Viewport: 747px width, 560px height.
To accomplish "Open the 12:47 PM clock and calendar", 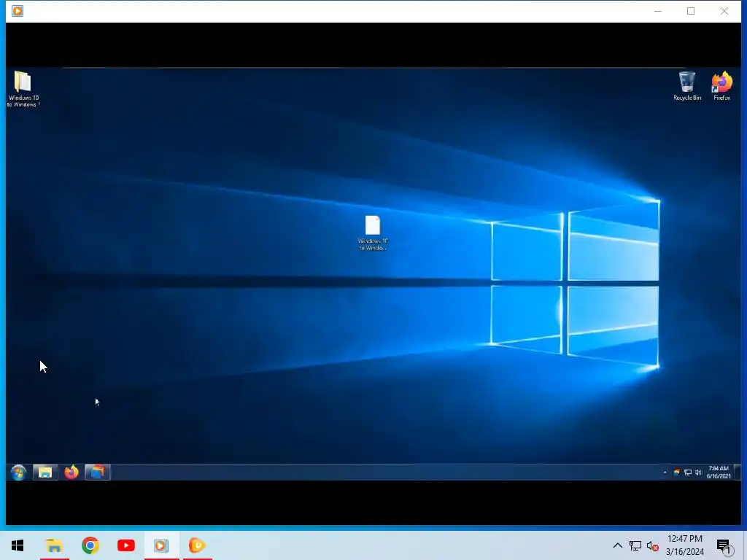I will pos(684,545).
